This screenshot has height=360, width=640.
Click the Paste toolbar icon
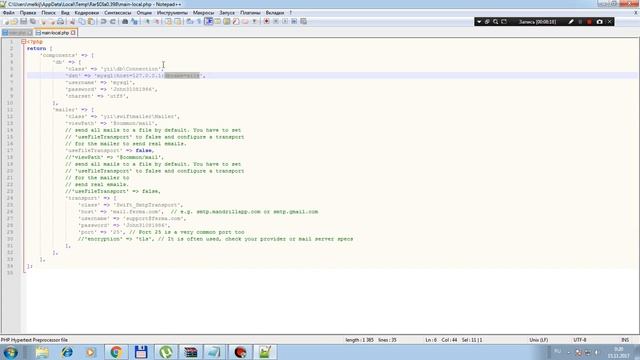(91, 21)
